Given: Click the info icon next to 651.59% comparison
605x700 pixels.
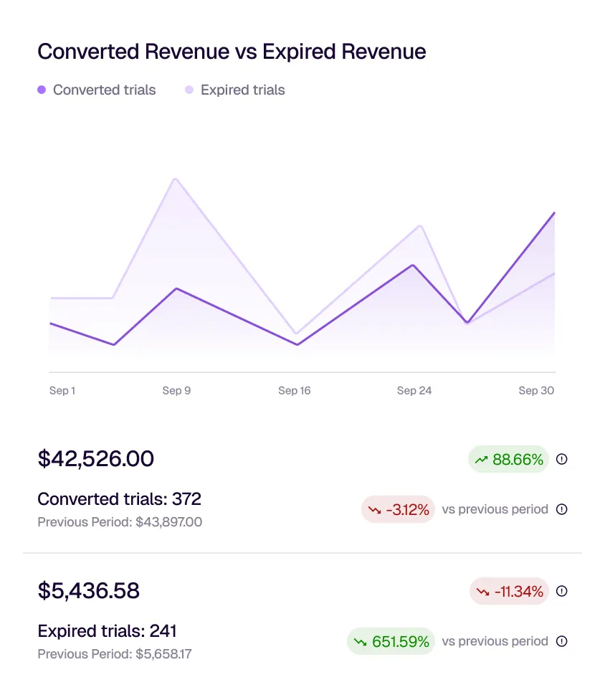Looking at the screenshot, I should tap(562, 641).
